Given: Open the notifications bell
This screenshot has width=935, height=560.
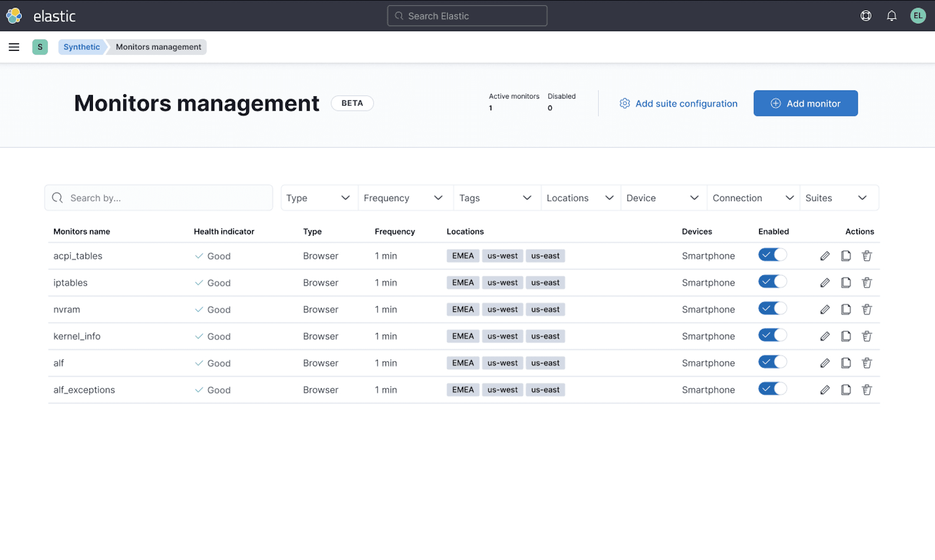Looking at the screenshot, I should [892, 16].
